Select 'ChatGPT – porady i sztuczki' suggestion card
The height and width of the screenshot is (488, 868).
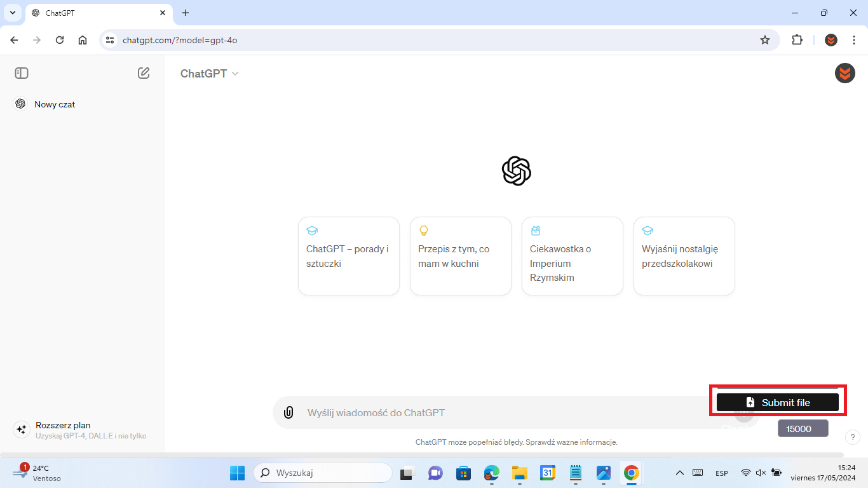point(349,256)
